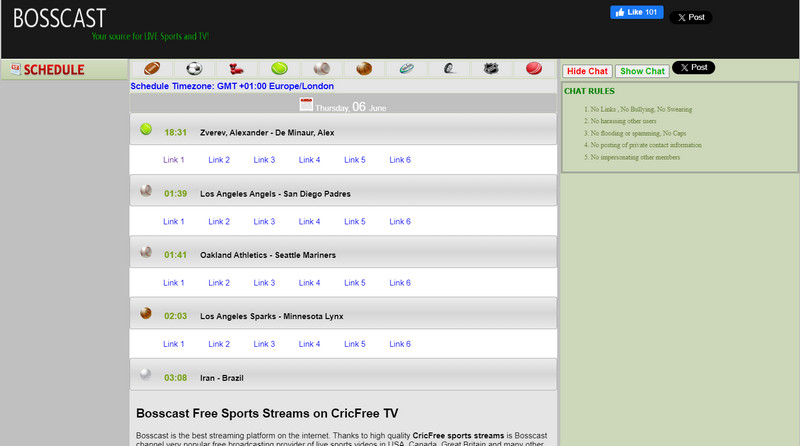Click Link 2 under Athletics - Mariners
Image resolution: width=800 pixels, height=446 pixels.
tap(219, 283)
